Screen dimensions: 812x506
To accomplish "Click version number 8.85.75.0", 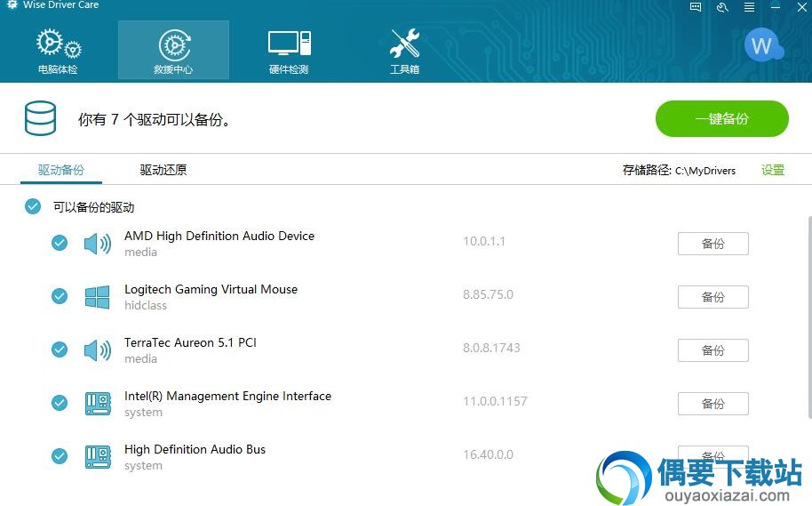I will [488, 294].
